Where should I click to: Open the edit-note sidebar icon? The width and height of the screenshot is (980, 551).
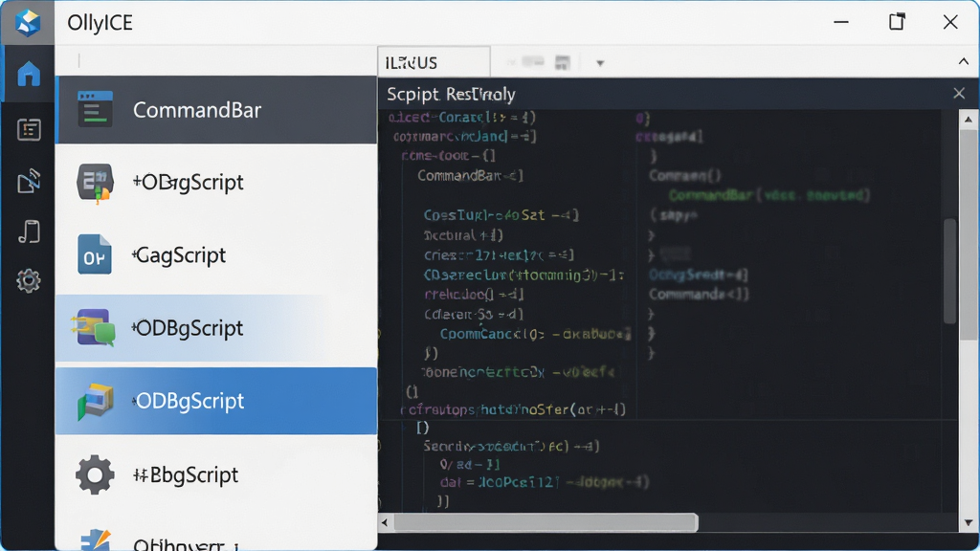[x=29, y=181]
